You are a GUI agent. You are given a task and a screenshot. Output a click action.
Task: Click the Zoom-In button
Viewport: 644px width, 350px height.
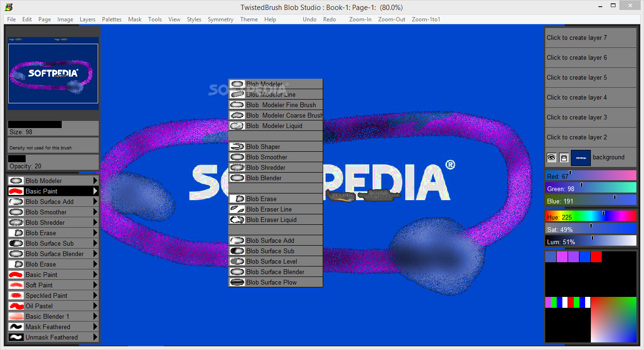click(360, 19)
